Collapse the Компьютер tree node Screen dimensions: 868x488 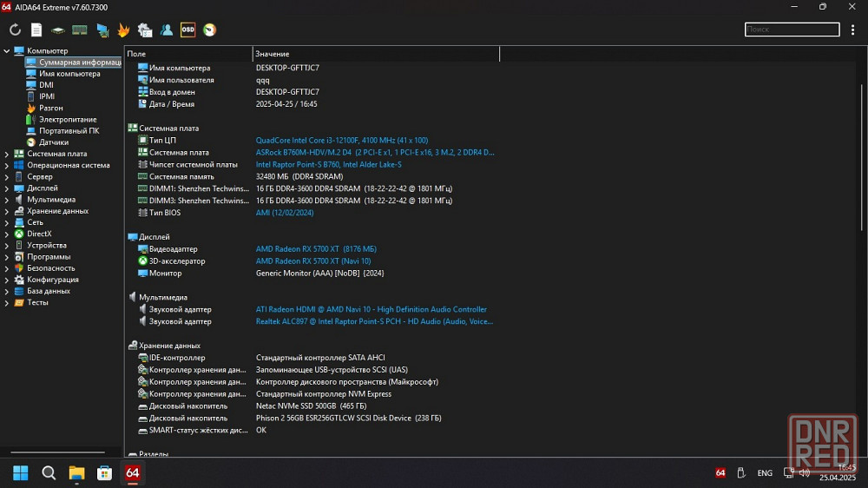click(x=7, y=51)
